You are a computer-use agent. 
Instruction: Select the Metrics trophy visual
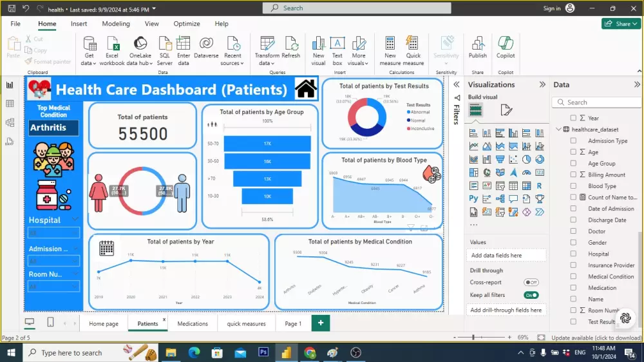point(539,199)
